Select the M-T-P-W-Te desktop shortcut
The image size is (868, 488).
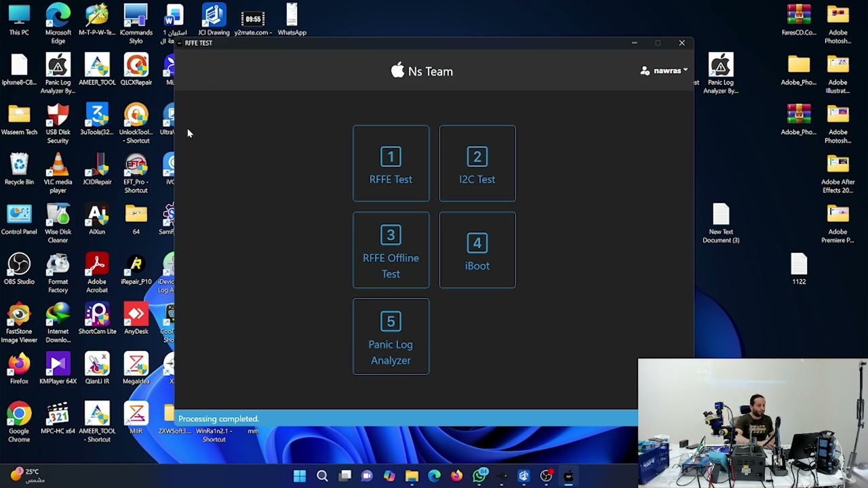pyautogui.click(x=97, y=20)
